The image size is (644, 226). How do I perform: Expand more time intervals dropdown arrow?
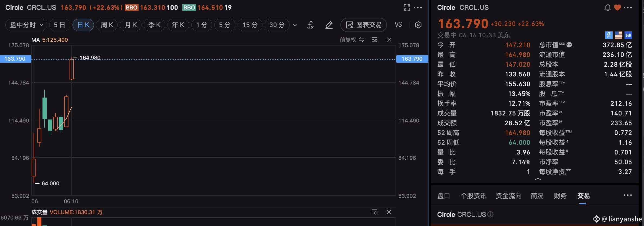coord(295,25)
